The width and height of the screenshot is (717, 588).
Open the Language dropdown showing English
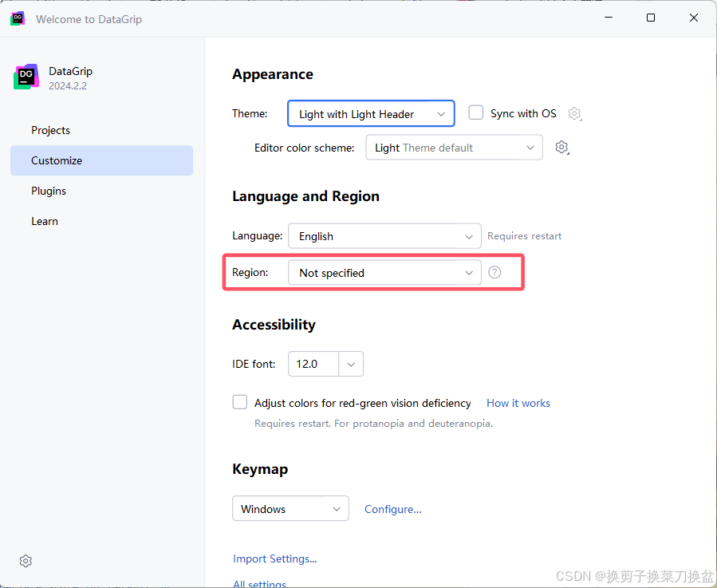tap(384, 236)
